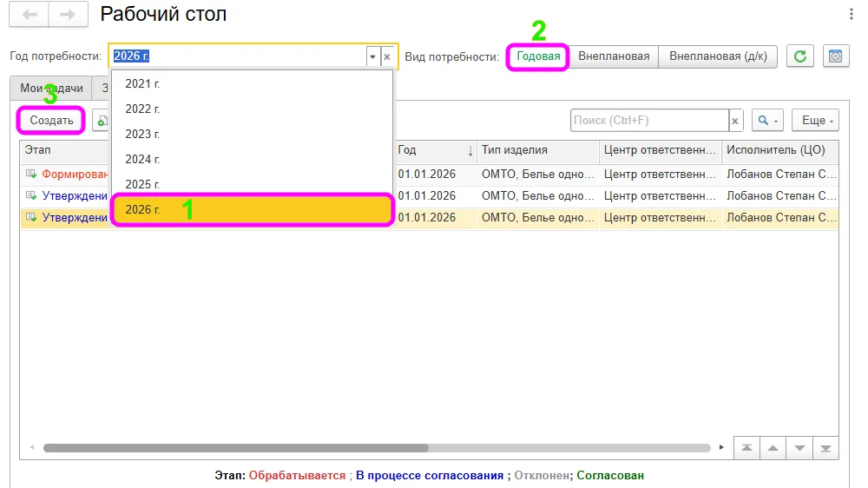The height and width of the screenshot is (488, 868).
Task: Select the Годовая demand type
Action: point(538,56)
